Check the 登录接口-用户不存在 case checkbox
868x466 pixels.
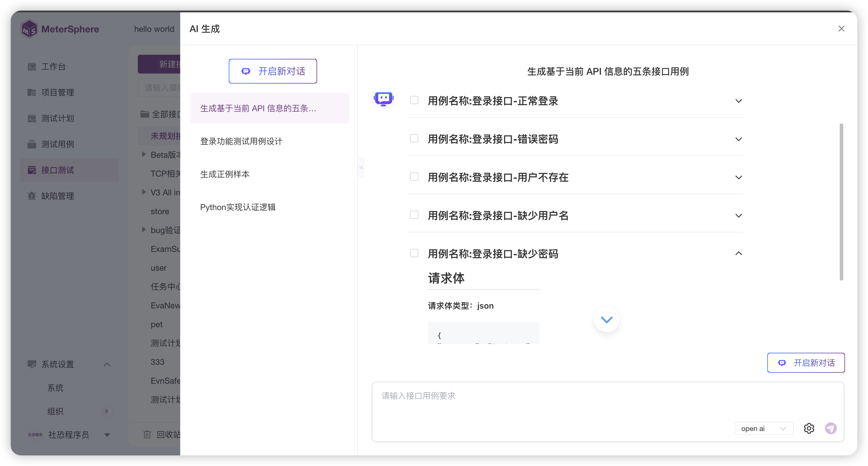[414, 177]
